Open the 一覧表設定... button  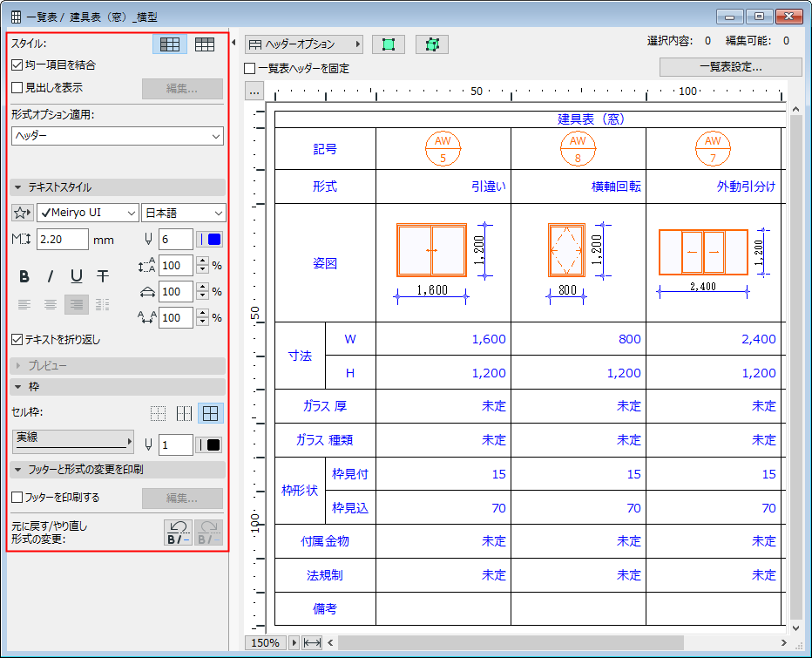click(x=731, y=67)
